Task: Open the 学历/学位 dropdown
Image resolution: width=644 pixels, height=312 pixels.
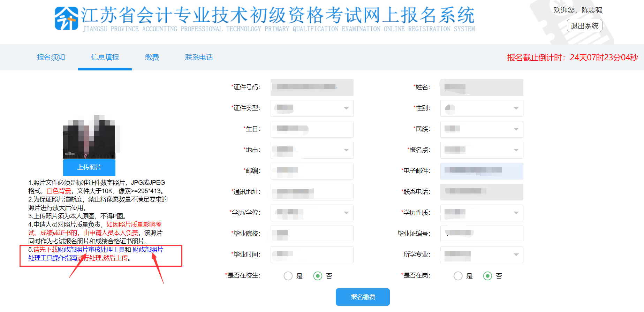Action: [312, 213]
